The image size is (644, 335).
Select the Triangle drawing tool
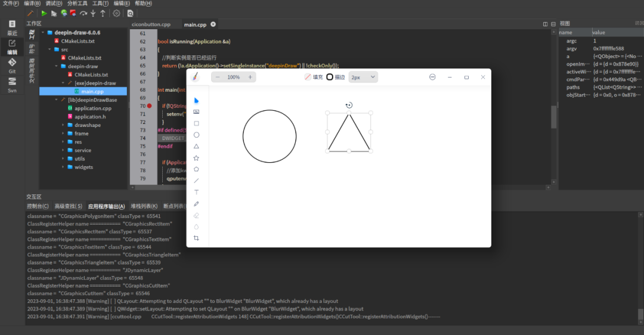tap(196, 146)
